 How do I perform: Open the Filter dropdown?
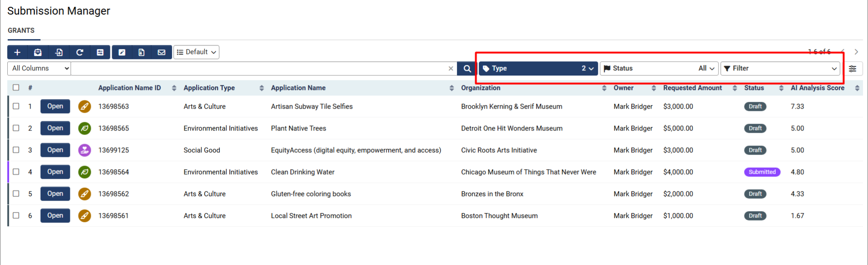(780, 69)
